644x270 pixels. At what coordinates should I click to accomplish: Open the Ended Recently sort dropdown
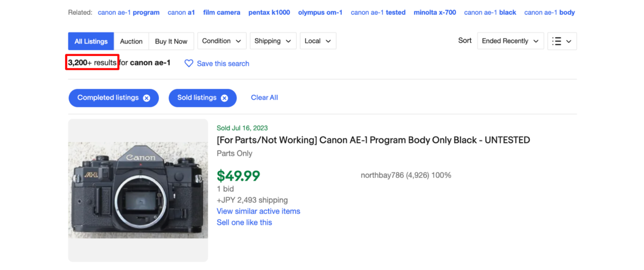click(510, 41)
